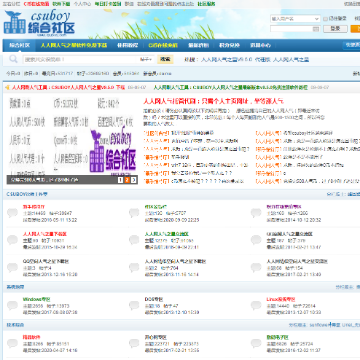360x360 pixels.
Task: Open the fifth blue navigation bar tab
Action: point(198,45)
